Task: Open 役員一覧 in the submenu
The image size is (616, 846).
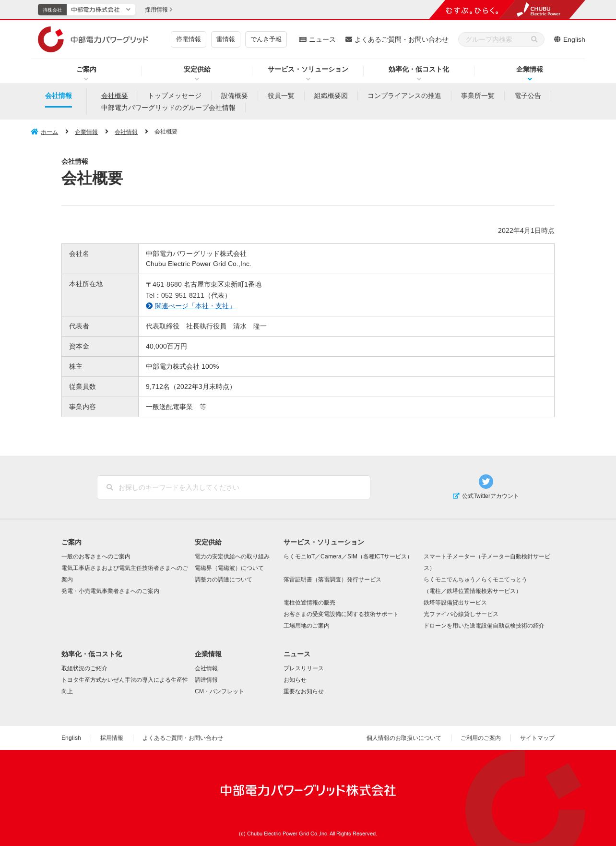Action: pos(281,96)
